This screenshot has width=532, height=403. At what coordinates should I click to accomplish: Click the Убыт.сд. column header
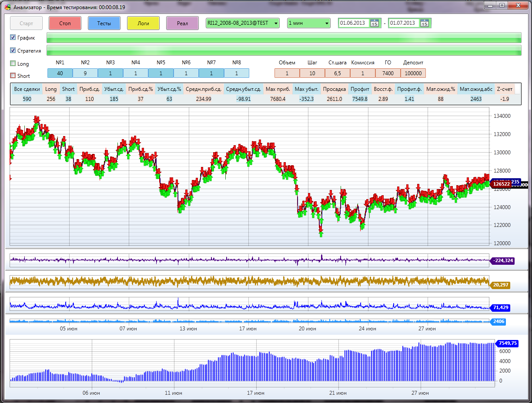pos(114,89)
